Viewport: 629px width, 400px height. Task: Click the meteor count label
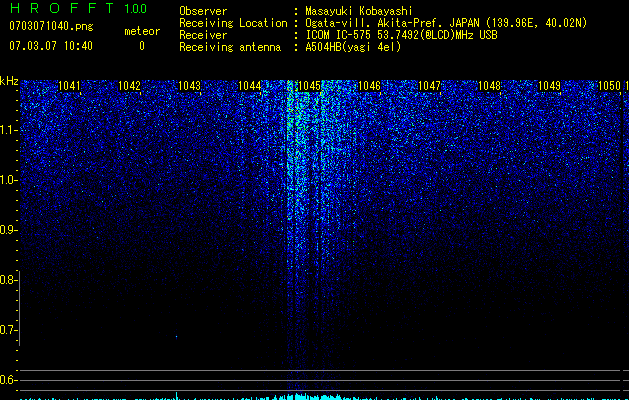(142, 31)
